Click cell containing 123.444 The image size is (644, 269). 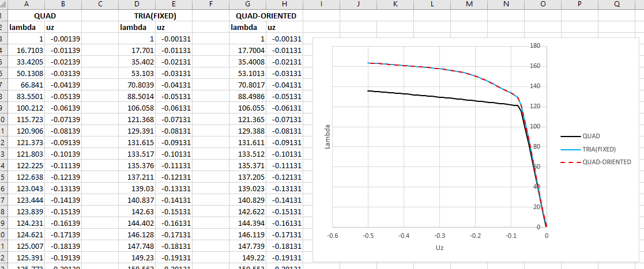point(27,200)
